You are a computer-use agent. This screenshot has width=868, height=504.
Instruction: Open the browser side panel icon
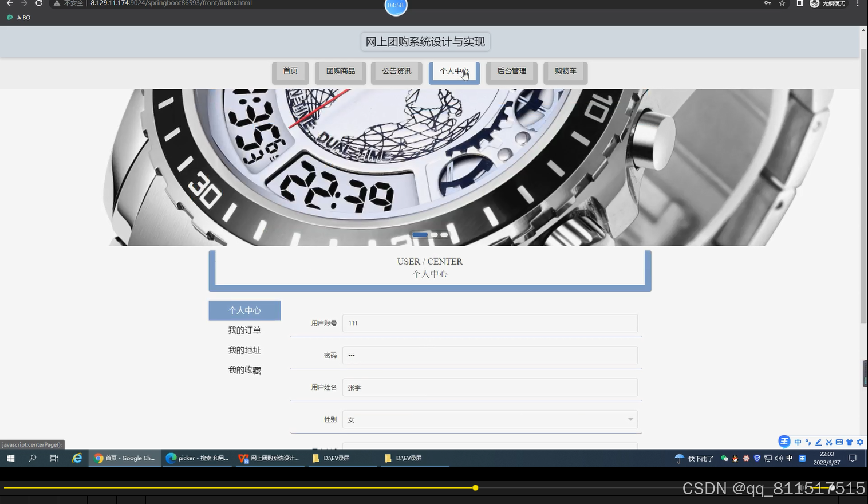pos(800,3)
